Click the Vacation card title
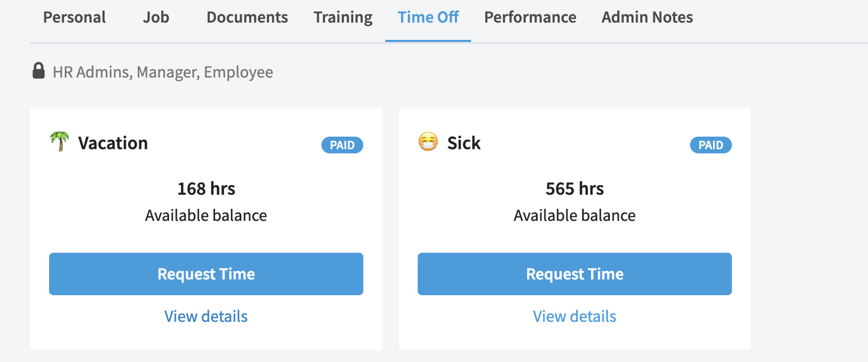This screenshot has width=868, height=362. click(x=113, y=143)
